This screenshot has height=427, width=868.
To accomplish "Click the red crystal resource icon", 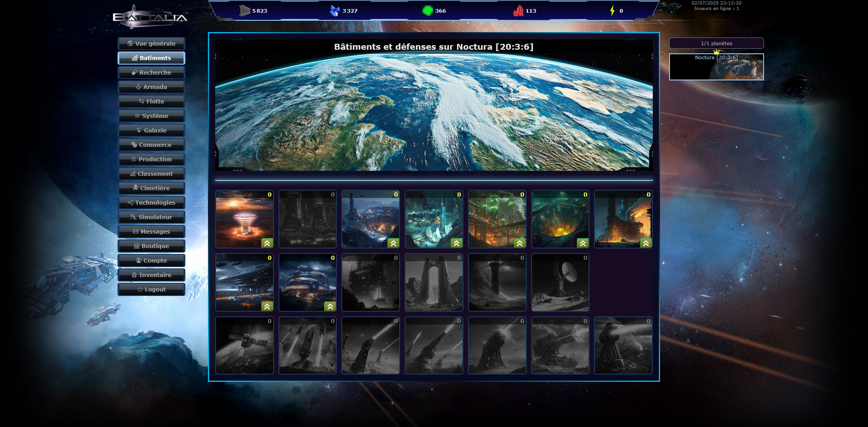I will coord(519,10).
